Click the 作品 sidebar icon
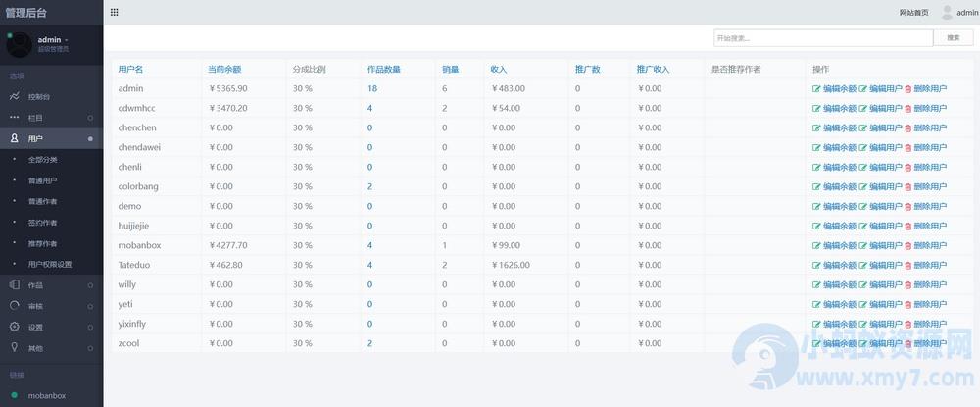The width and height of the screenshot is (980, 407). [15, 285]
